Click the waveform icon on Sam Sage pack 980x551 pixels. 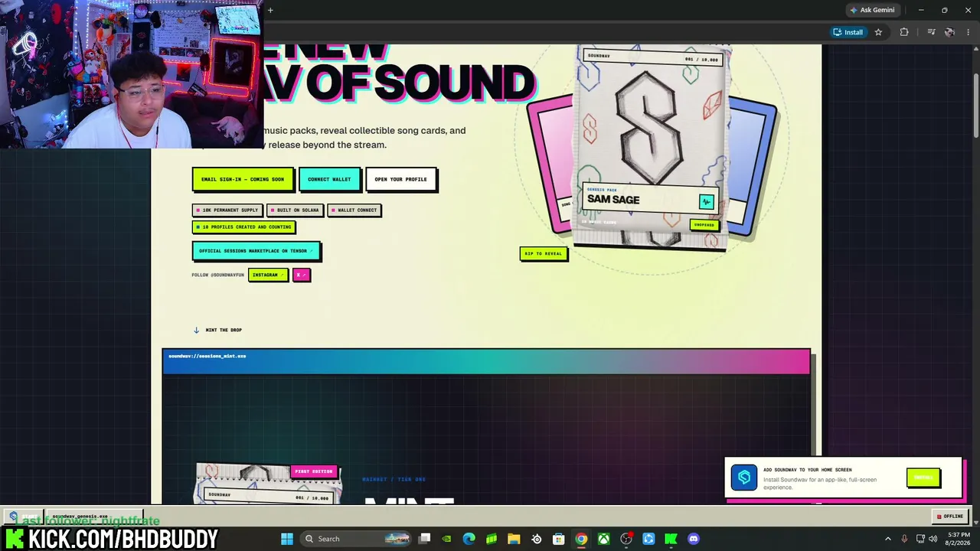click(706, 201)
